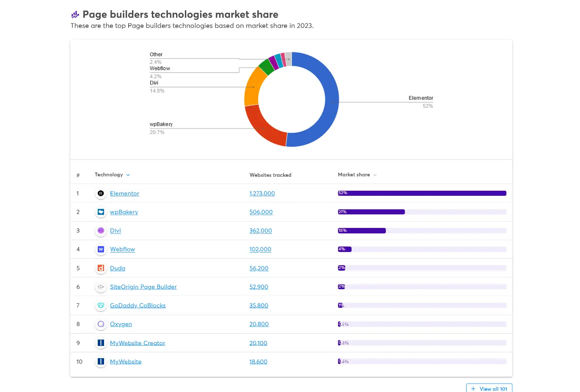Click Elementor's 52% market share bar
This screenshot has height=392, width=580.
[x=422, y=193]
